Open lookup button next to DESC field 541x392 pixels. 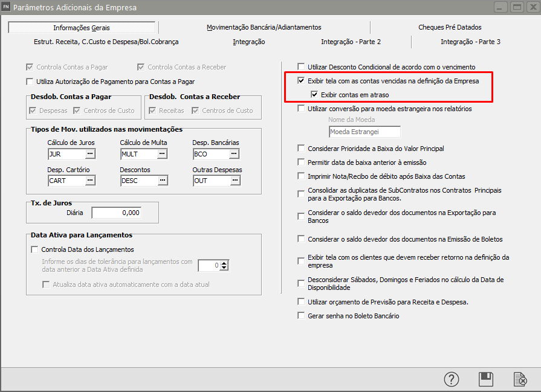(162, 180)
